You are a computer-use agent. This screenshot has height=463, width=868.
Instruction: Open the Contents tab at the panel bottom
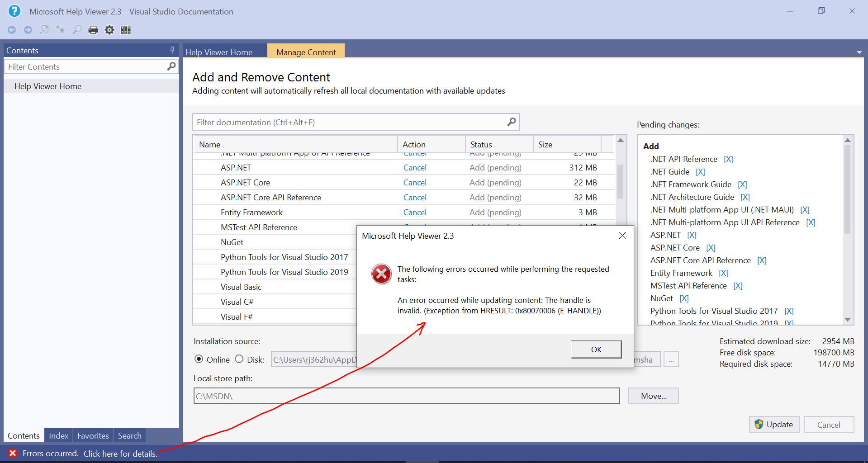[x=24, y=435]
